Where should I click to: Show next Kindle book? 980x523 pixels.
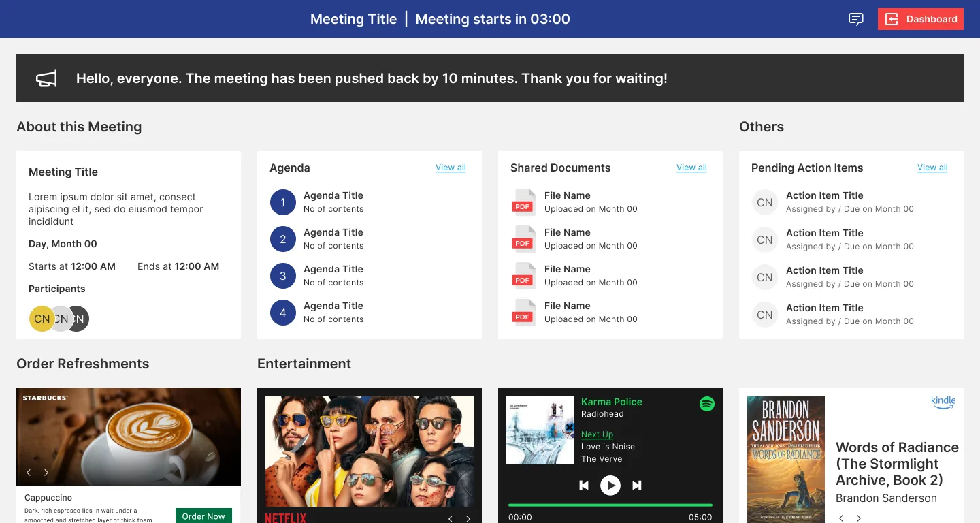859,518
